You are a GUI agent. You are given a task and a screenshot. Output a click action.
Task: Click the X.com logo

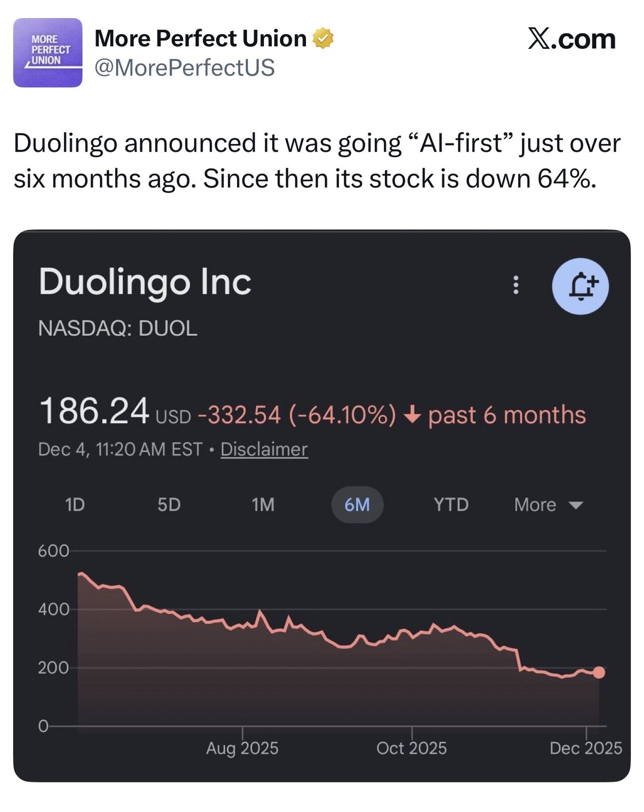(x=572, y=39)
